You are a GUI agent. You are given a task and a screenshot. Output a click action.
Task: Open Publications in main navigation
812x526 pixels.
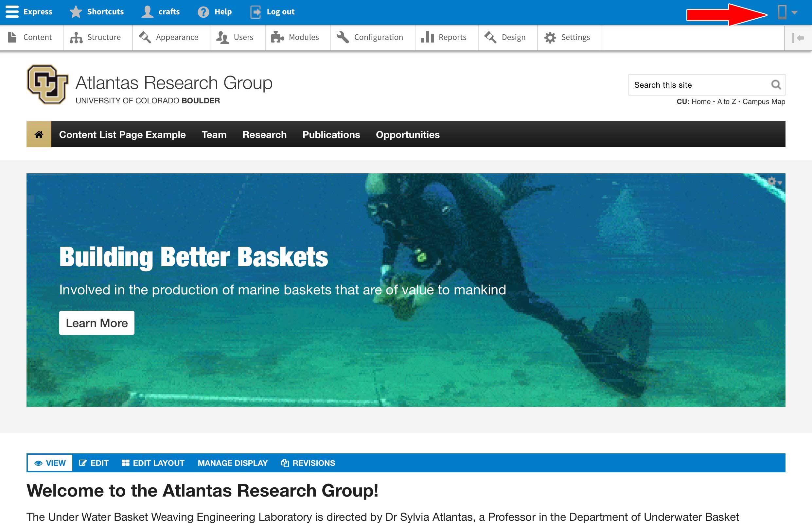(331, 134)
